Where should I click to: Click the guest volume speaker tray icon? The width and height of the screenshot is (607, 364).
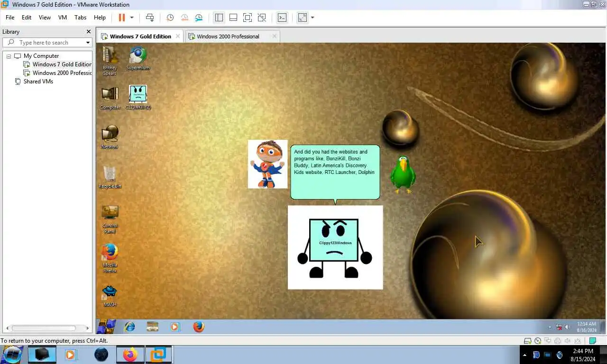click(x=568, y=327)
